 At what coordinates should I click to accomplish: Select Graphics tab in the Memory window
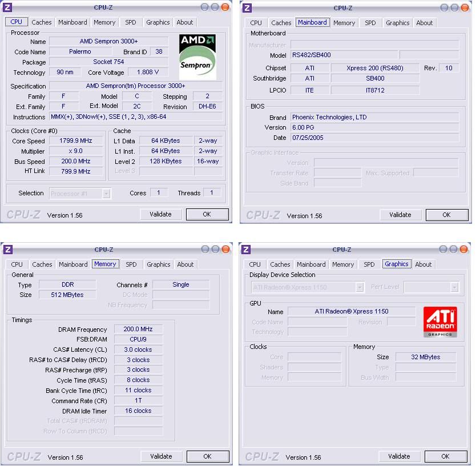(159, 264)
